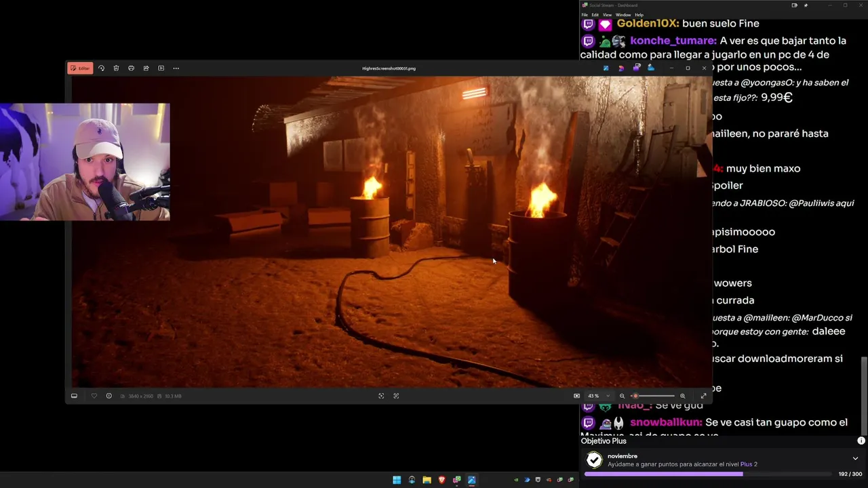868x488 pixels.
Task: Click the konche_tumare username in chat
Action: click(673, 41)
